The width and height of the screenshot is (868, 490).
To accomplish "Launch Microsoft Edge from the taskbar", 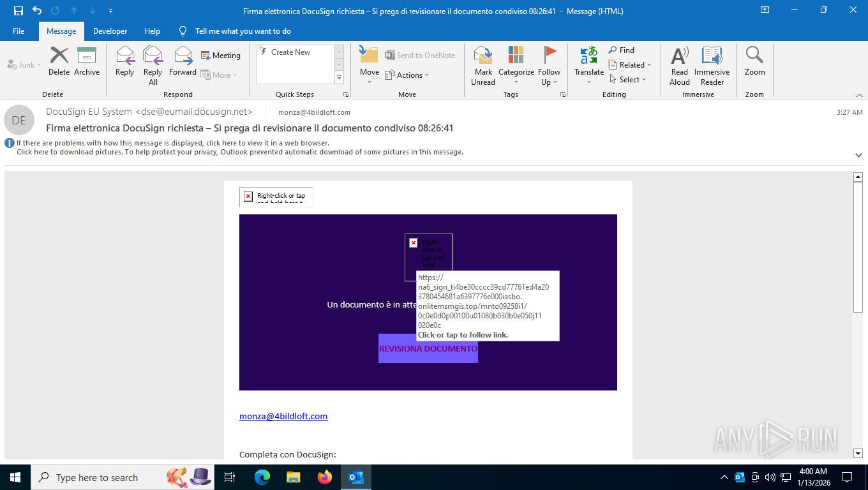I will point(262,477).
